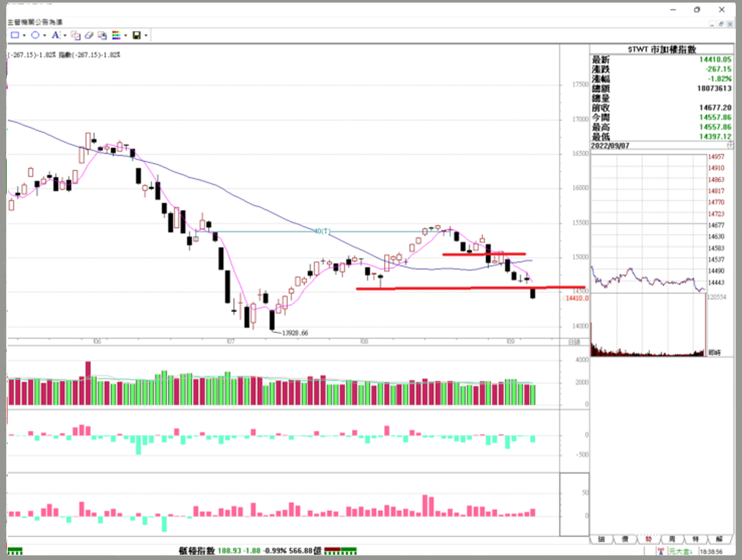Select the eraser tool

point(89,35)
